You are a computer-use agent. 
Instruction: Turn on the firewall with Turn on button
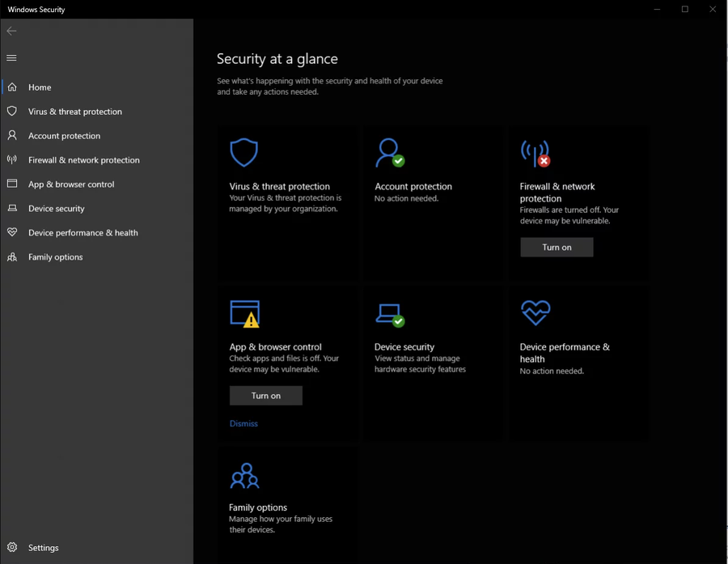(x=557, y=248)
